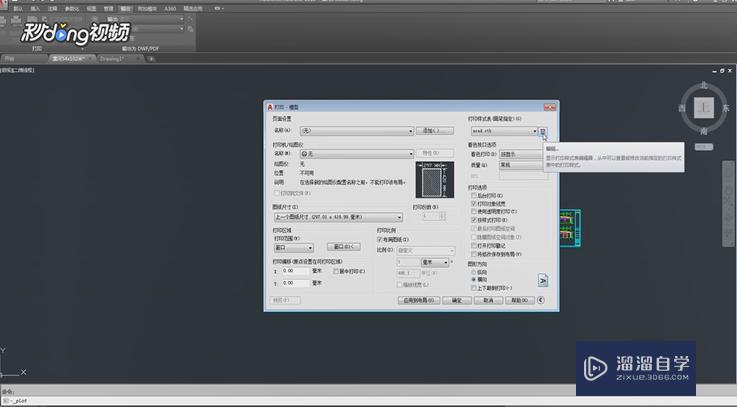737x407 pixels.
Task: Enable 使用透明度打印 checkbox
Action: click(474, 211)
